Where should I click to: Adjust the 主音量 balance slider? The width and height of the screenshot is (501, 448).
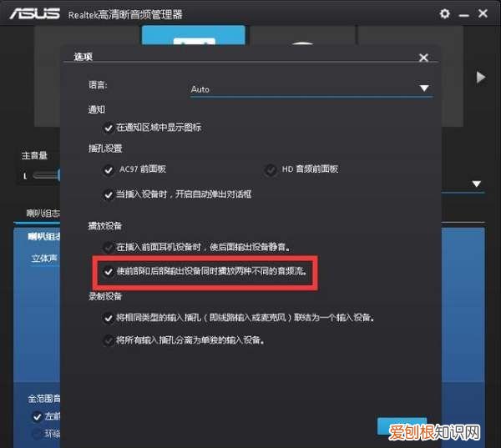pyautogui.click(x=46, y=175)
